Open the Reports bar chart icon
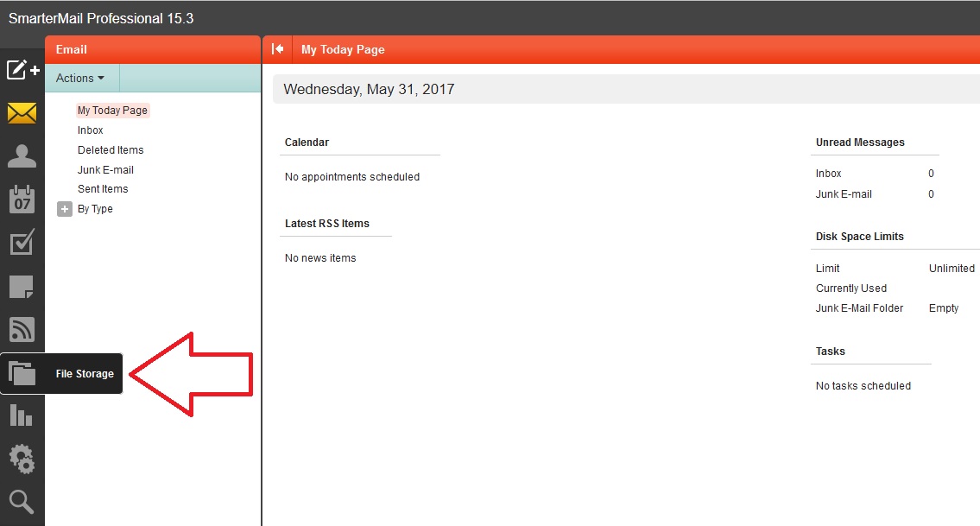 pos(22,415)
